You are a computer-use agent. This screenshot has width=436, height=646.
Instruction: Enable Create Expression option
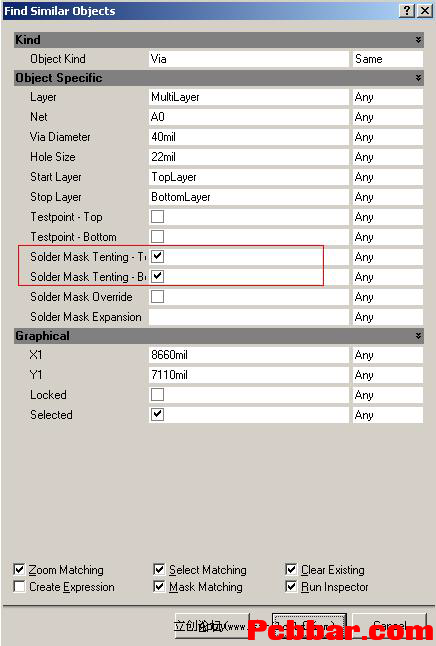click(19, 586)
